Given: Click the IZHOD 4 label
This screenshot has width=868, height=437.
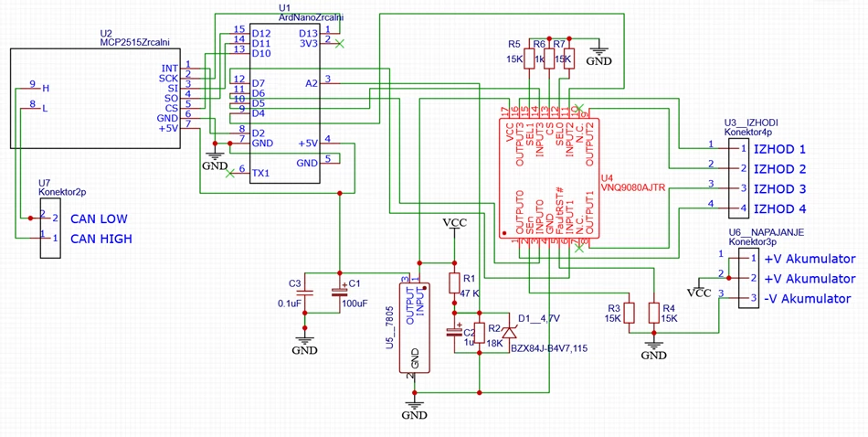Looking at the screenshot, I should 780,209.
